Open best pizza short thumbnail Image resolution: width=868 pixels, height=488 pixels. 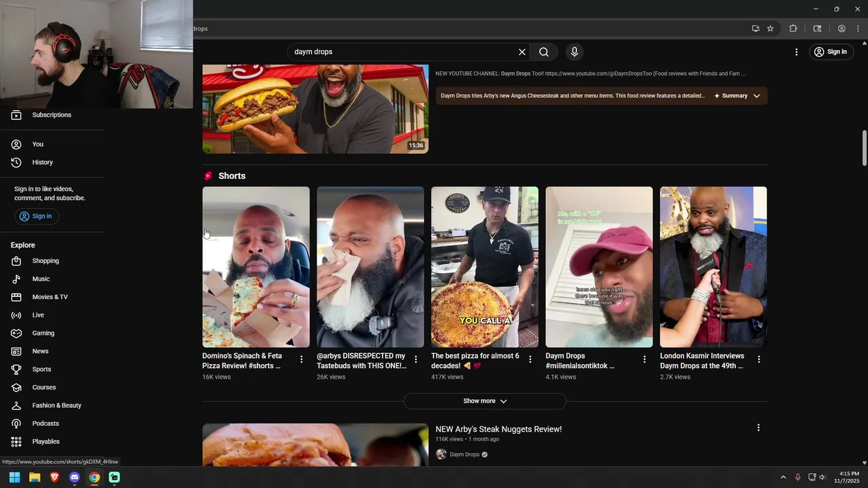coord(485,267)
